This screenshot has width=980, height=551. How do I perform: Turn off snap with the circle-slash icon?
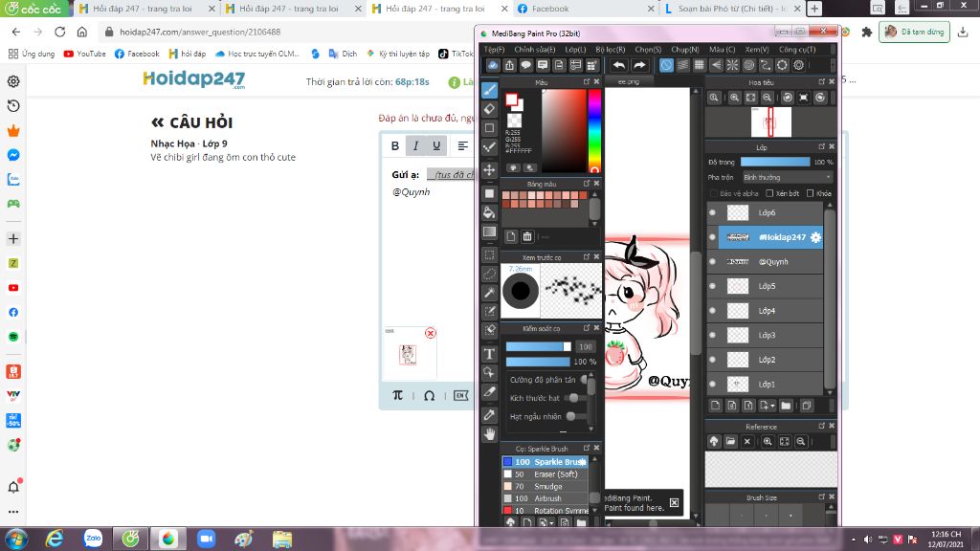[x=666, y=65]
